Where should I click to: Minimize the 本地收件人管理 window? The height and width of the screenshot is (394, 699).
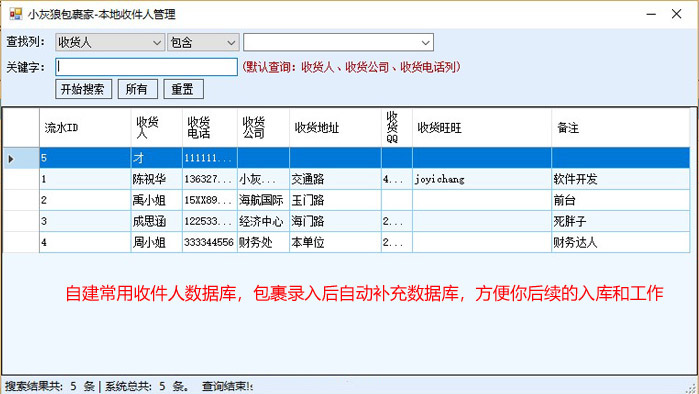651,14
